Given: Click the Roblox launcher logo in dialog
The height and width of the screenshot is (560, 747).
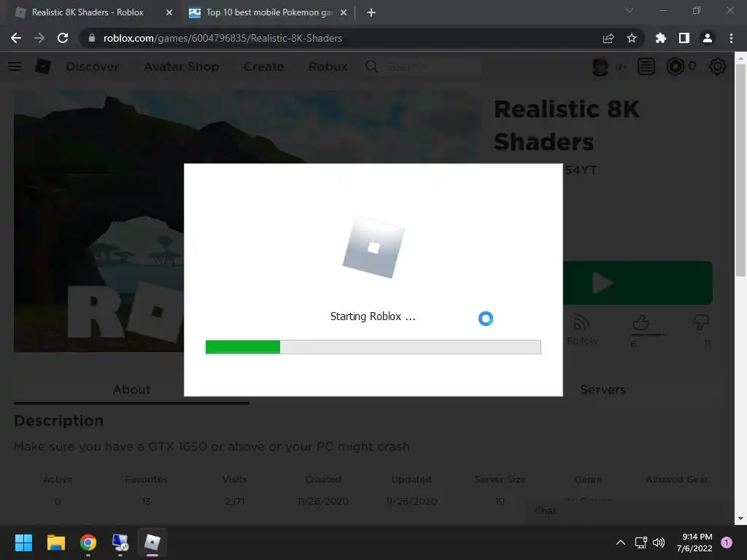Looking at the screenshot, I should tap(374, 247).
